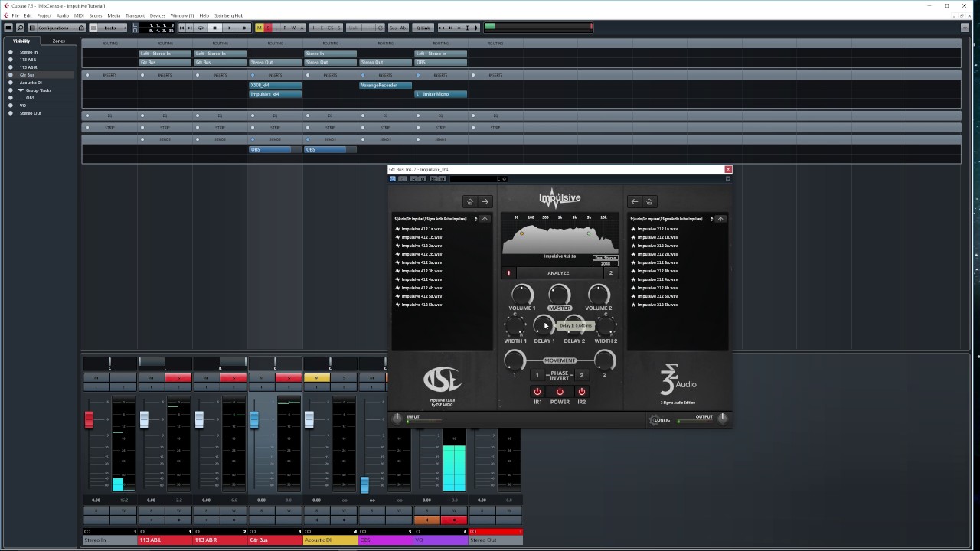The image size is (980, 551).
Task: Toggle Solo on the Gtr Bus channel
Action: point(289,378)
